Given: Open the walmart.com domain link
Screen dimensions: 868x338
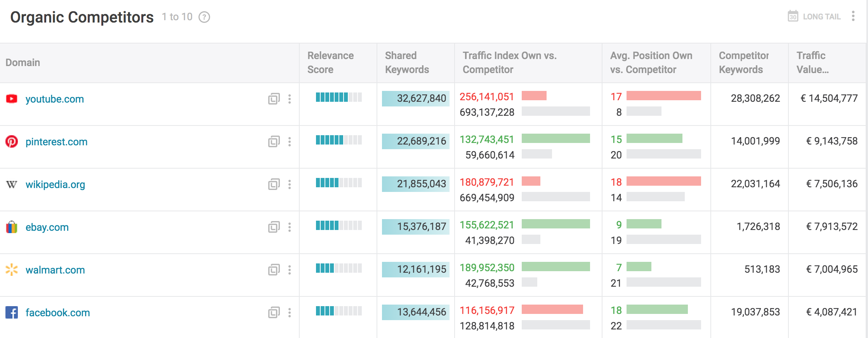Looking at the screenshot, I should 55,270.
